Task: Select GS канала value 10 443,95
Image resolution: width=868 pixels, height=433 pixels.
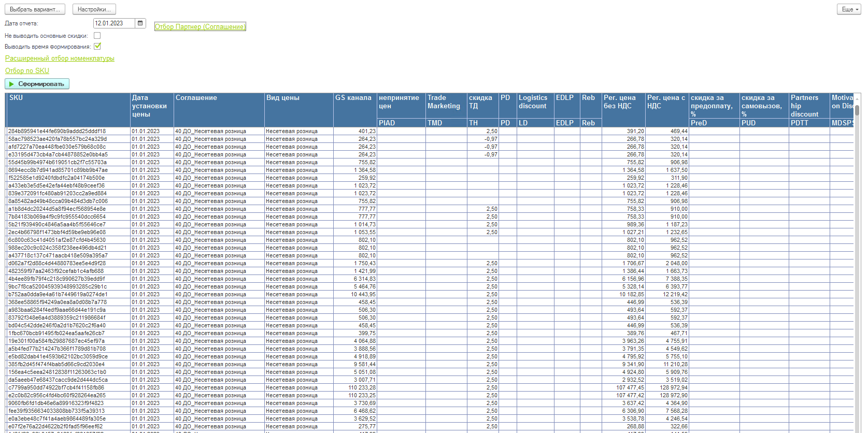Action: [x=355, y=294]
